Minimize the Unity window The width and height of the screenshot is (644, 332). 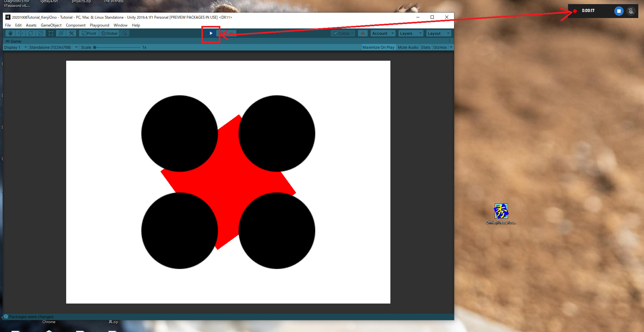tap(418, 17)
